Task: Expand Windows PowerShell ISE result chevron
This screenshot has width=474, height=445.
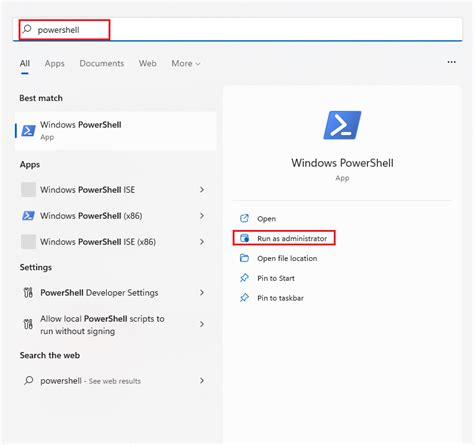Action: (x=202, y=190)
